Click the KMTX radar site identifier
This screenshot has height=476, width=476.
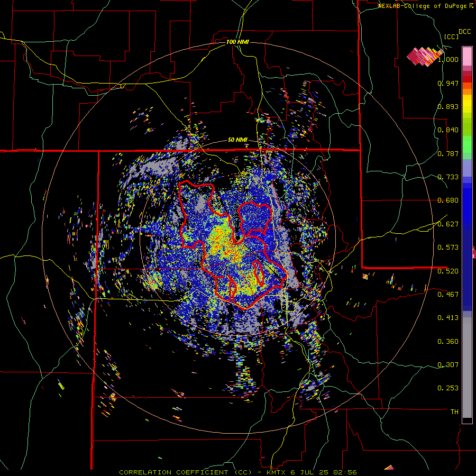click(277, 472)
